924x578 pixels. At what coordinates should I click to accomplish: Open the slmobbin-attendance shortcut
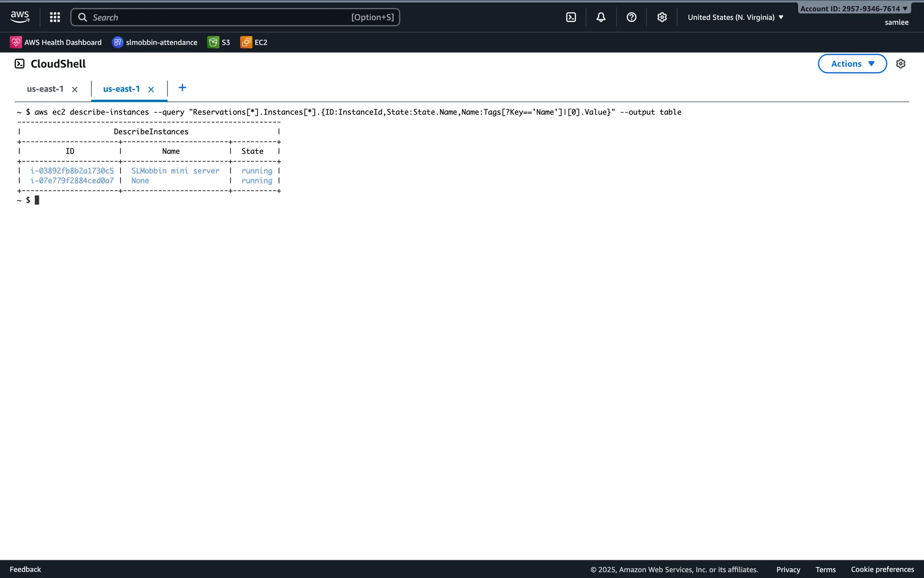(154, 42)
